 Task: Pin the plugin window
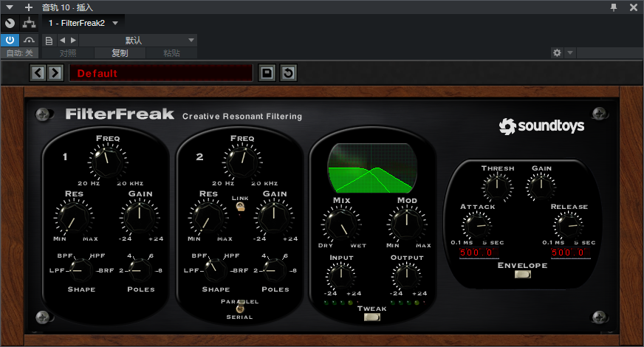click(614, 7)
